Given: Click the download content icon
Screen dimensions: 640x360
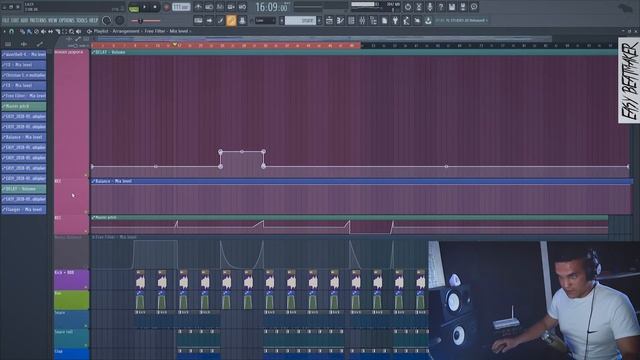Looking at the screenshot, I should point(428,20).
